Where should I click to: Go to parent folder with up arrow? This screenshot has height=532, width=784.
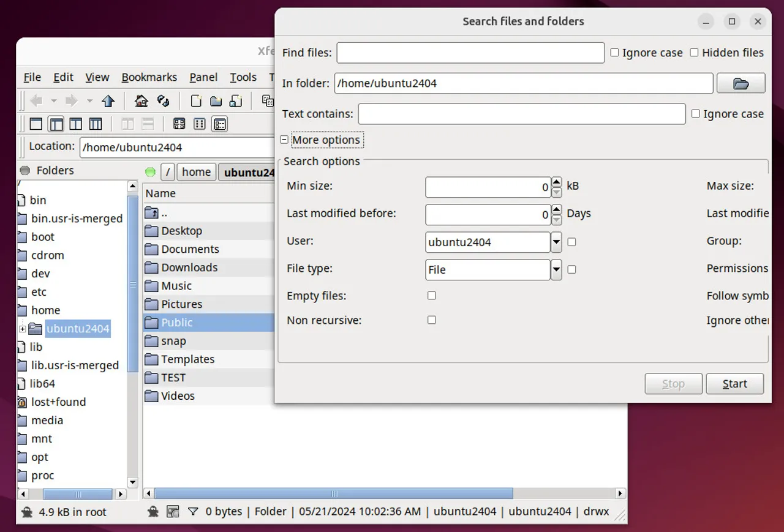pos(108,101)
